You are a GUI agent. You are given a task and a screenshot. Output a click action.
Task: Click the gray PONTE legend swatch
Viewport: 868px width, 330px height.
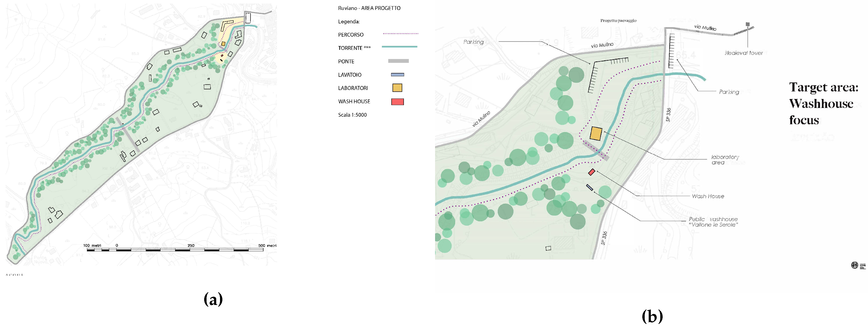coord(398,61)
